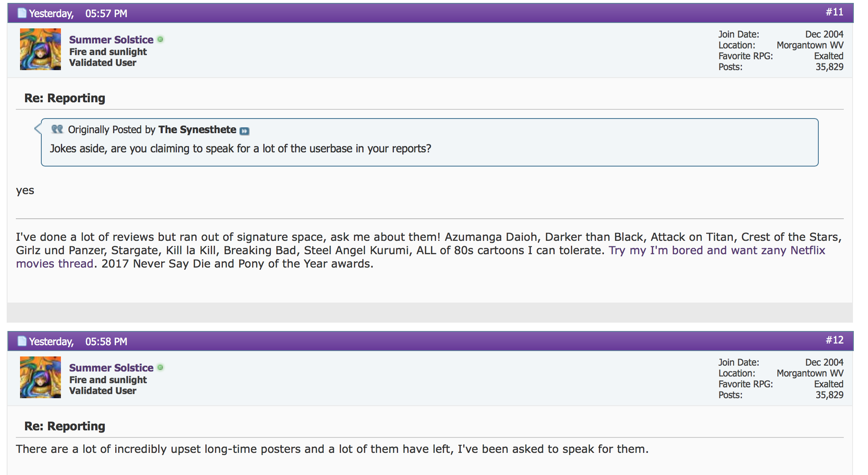
Task: Open Summer Solstice profile from post #11
Action: (111, 40)
